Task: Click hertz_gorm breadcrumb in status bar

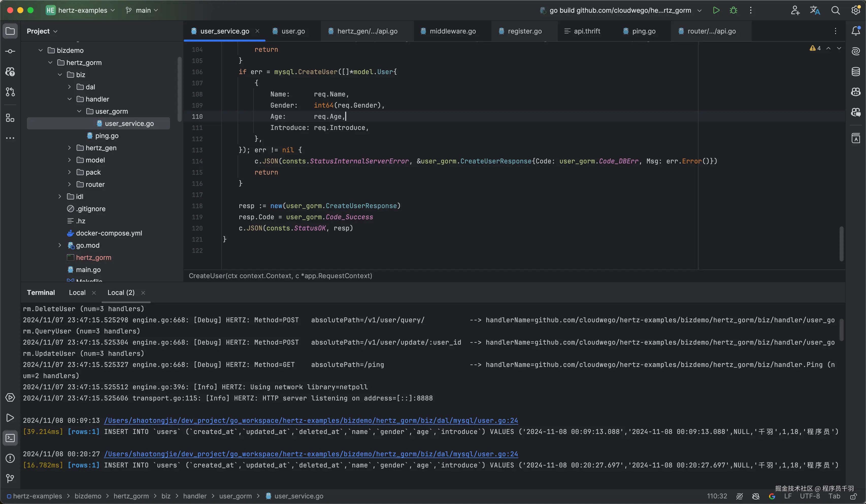Action: pos(131,496)
